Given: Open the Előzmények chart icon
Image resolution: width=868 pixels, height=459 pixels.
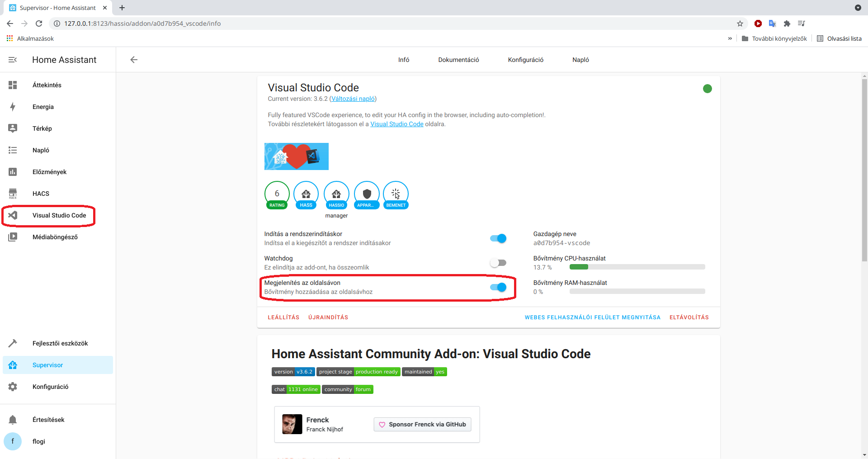Looking at the screenshot, I should coord(13,172).
